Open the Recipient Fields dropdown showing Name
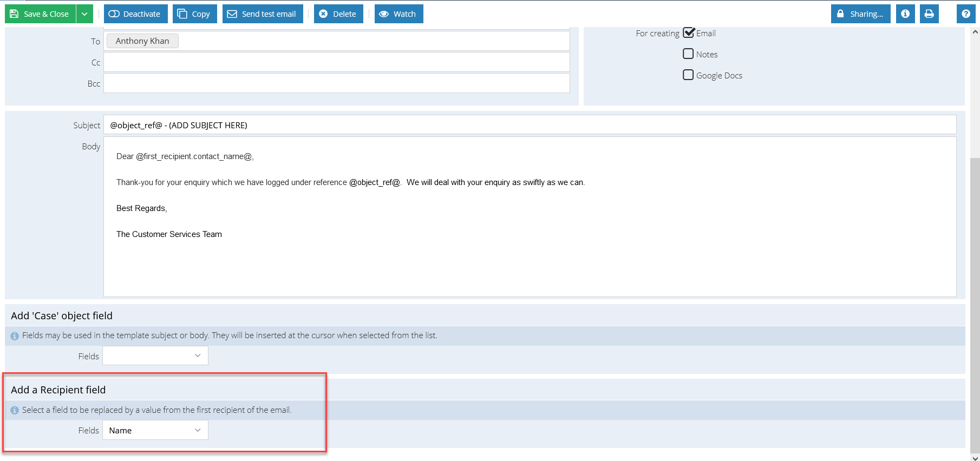 155,431
